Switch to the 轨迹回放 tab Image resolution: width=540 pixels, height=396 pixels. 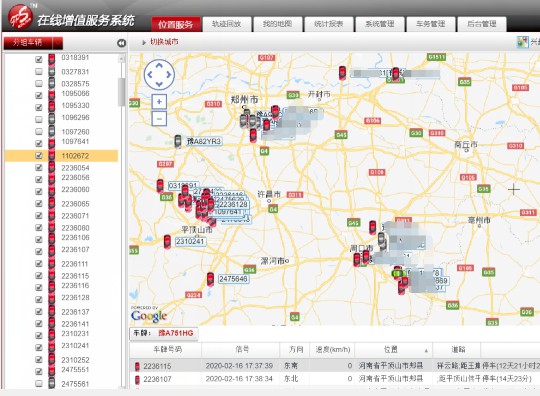227,24
